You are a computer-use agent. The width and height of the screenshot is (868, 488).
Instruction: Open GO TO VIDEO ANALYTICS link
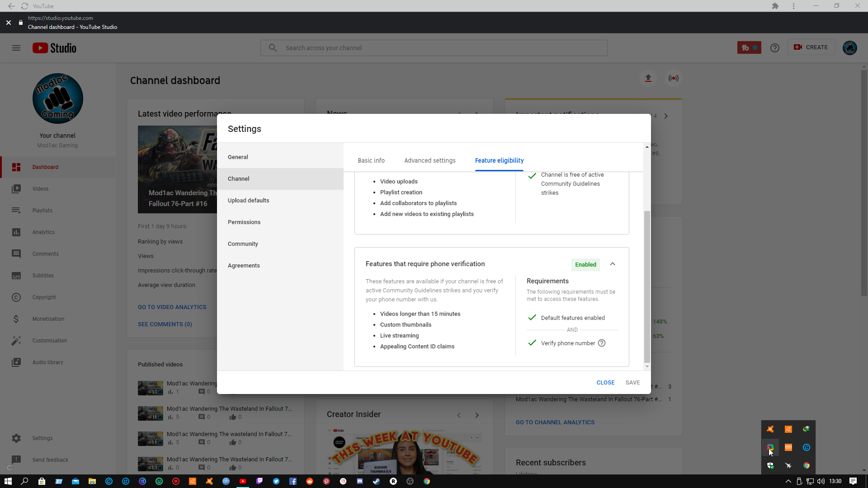point(172,307)
